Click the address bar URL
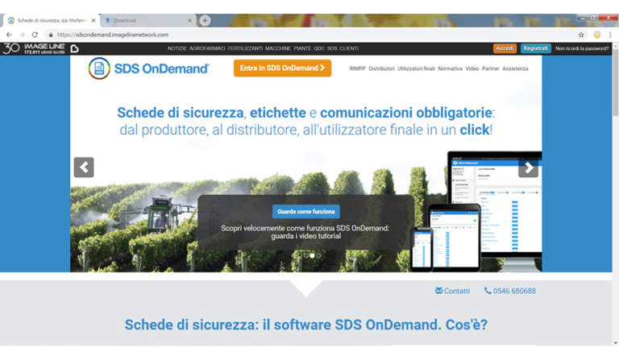Screen dimensions: 619x364 point(113,35)
